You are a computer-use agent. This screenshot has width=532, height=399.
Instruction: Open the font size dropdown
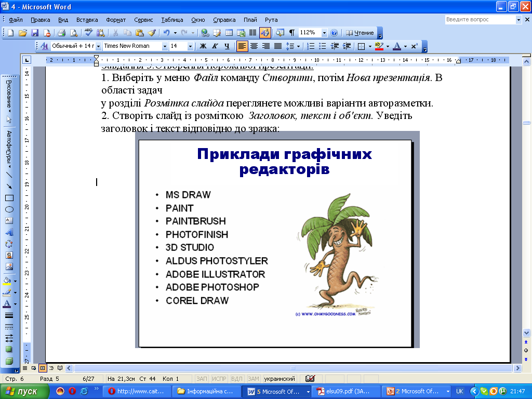tap(190, 46)
